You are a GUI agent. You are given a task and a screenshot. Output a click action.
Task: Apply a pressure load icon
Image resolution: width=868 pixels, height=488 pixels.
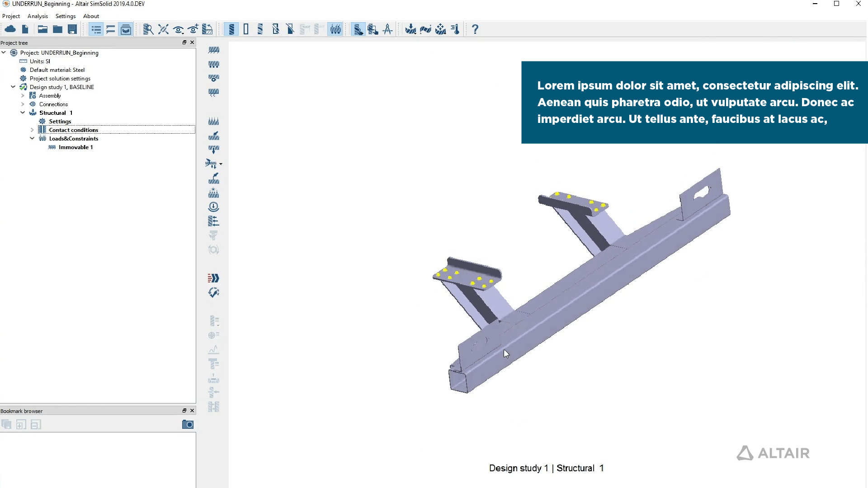(x=214, y=122)
